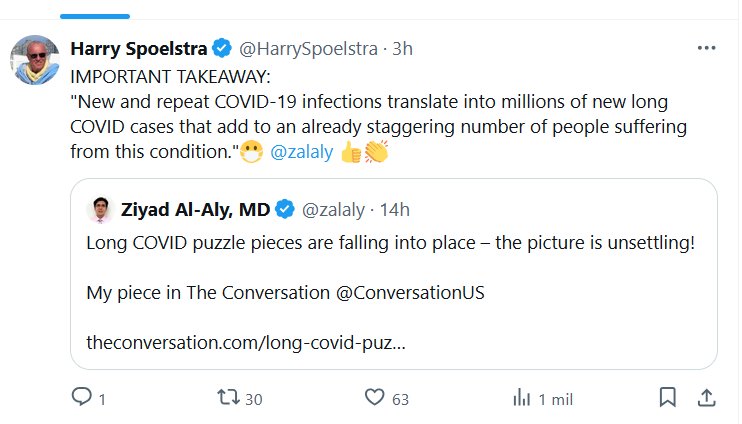Viewport: 742px width, 424px height.
Task: Click the 30 reposts count
Action: point(253,399)
